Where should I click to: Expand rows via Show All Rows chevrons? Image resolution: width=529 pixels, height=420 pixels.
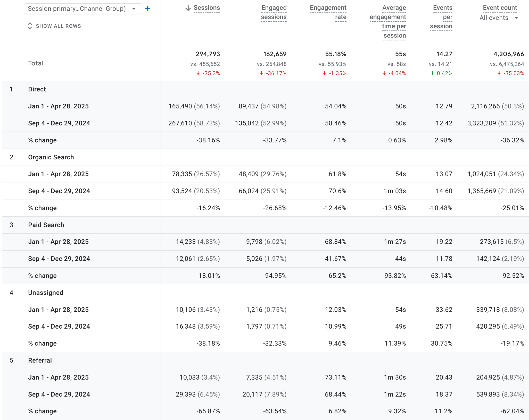pos(30,26)
